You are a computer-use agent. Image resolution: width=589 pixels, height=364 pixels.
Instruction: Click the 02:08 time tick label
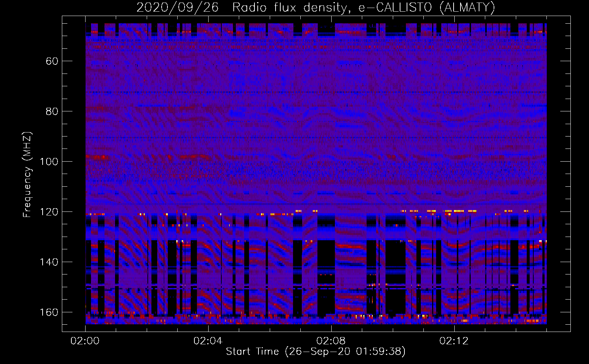(331, 341)
